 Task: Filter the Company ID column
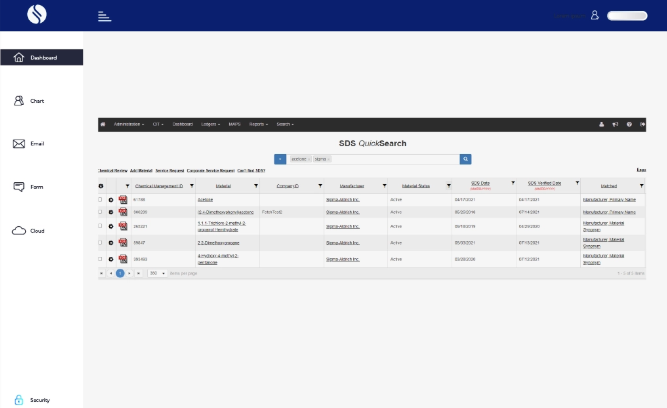320,186
